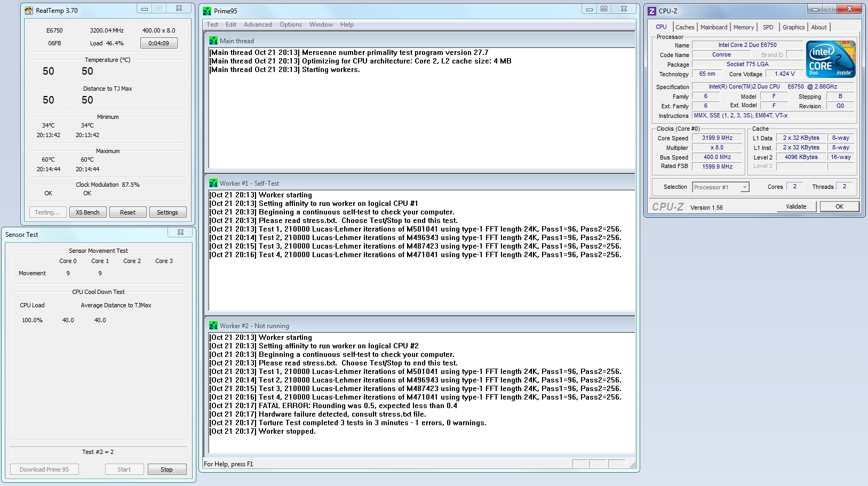Click the Main thread window icon
Screen dimensions: 868x486
coord(213,41)
